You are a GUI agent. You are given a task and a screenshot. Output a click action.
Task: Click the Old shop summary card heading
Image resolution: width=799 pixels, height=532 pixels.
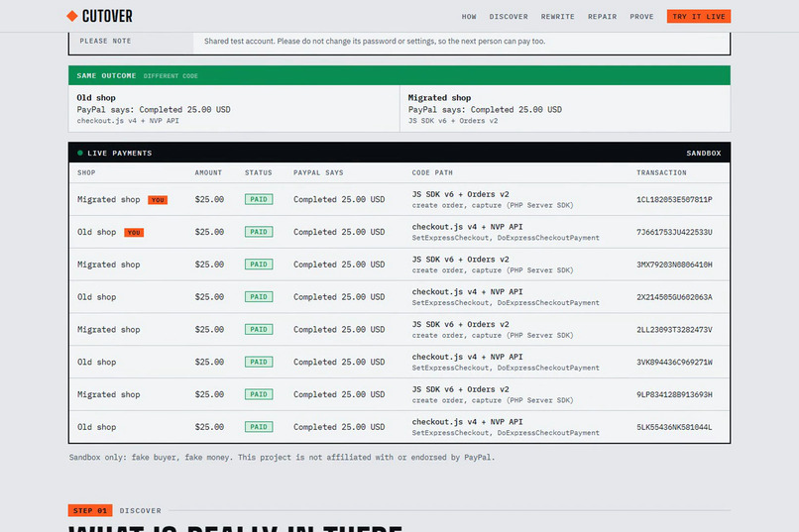tap(96, 98)
